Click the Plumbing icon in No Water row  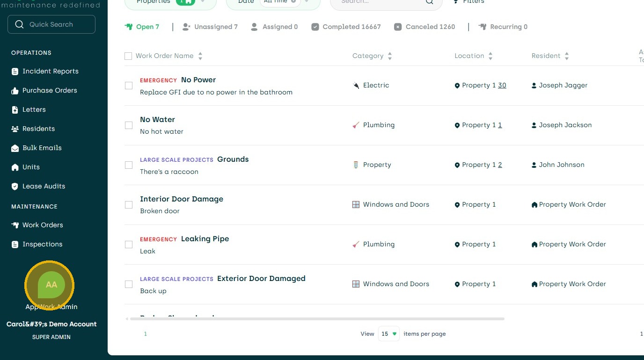coord(356,125)
